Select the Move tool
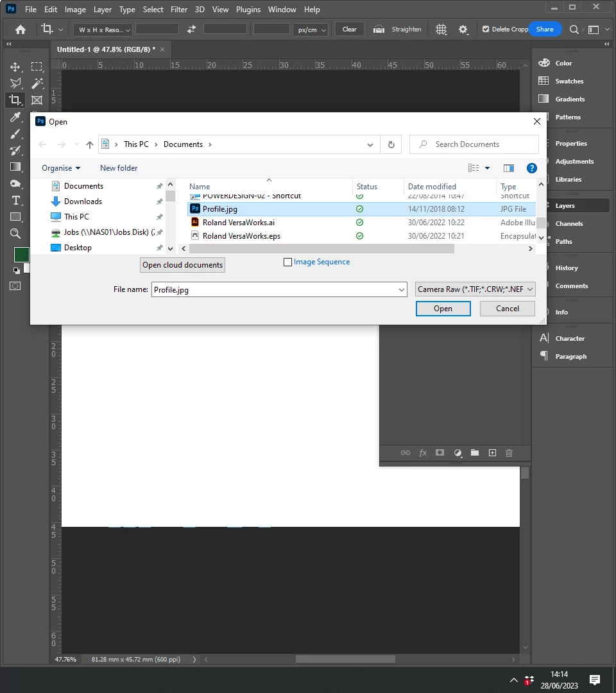Screen dimensions: 616x693 pyautogui.click(x=15, y=67)
